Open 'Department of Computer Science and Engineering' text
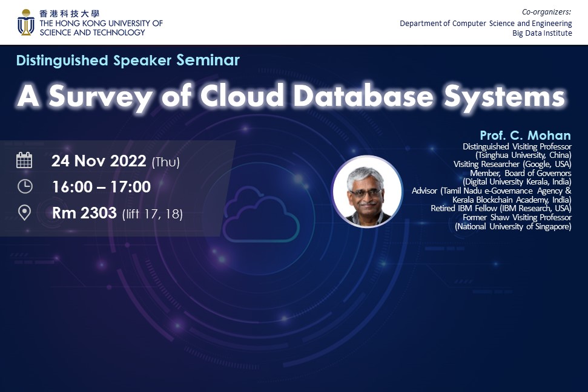Screen dimensions: 588x392 pos(486,24)
